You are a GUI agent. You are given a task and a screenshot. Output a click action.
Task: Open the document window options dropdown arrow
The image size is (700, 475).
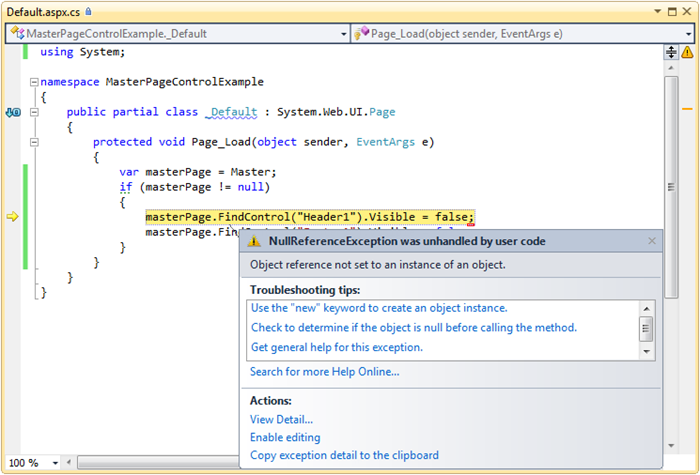coord(658,11)
